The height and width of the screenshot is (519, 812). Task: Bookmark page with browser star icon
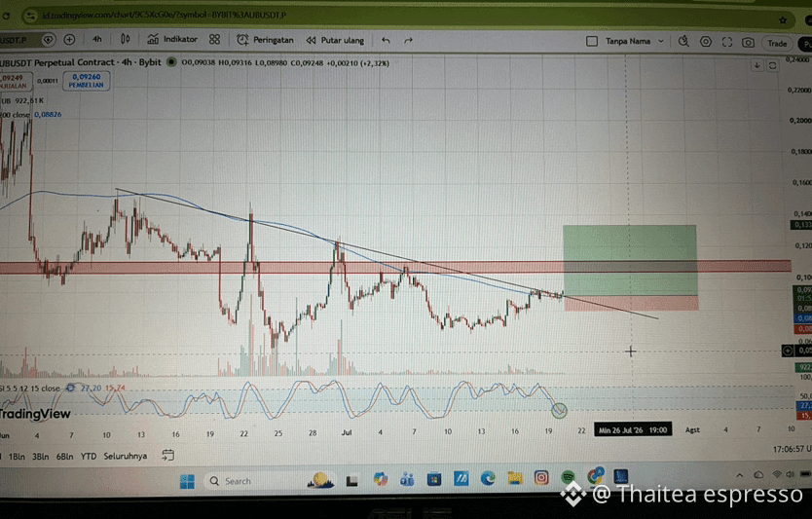point(783,20)
